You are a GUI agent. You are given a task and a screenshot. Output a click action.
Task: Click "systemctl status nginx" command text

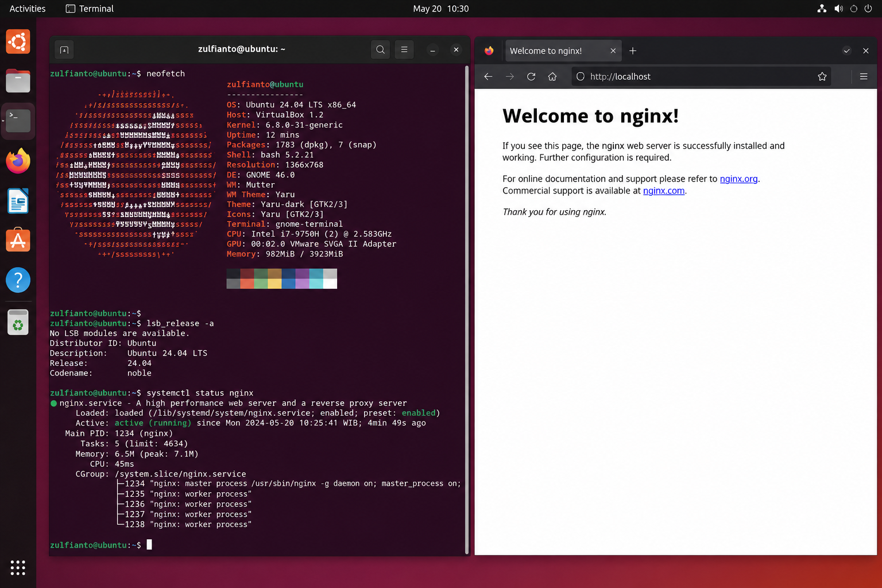click(x=200, y=393)
